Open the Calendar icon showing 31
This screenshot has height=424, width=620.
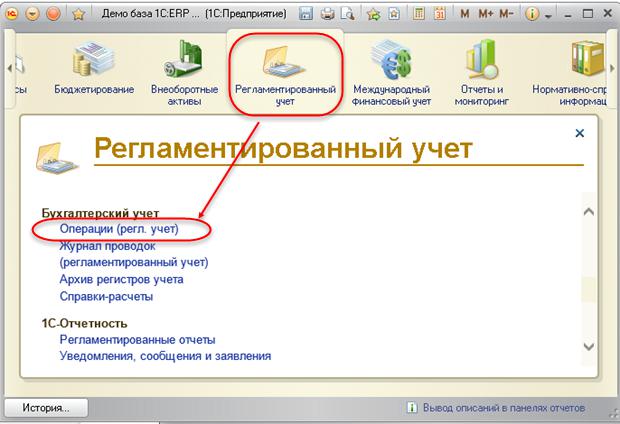[x=440, y=14]
